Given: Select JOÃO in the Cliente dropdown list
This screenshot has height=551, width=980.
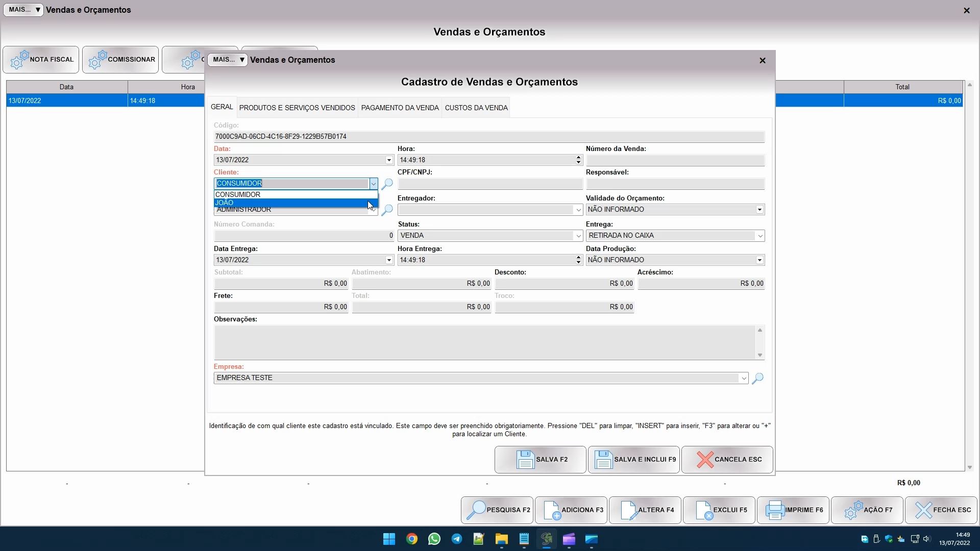Looking at the screenshot, I should 291,203.
